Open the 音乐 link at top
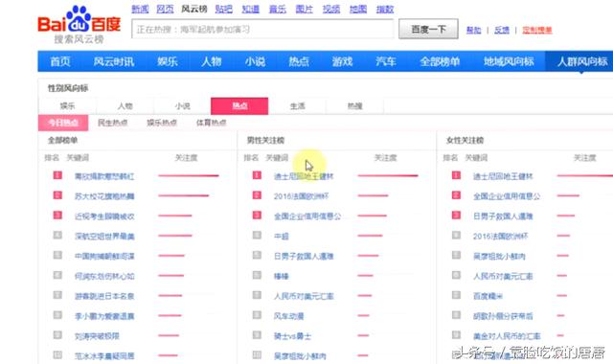 tap(278, 9)
